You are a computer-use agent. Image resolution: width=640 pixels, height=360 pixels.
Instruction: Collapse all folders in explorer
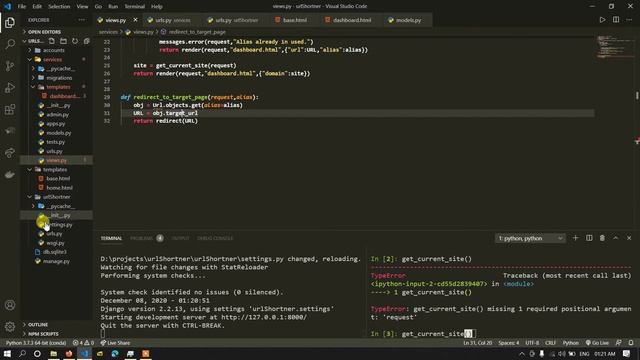pyautogui.click(x=87, y=41)
